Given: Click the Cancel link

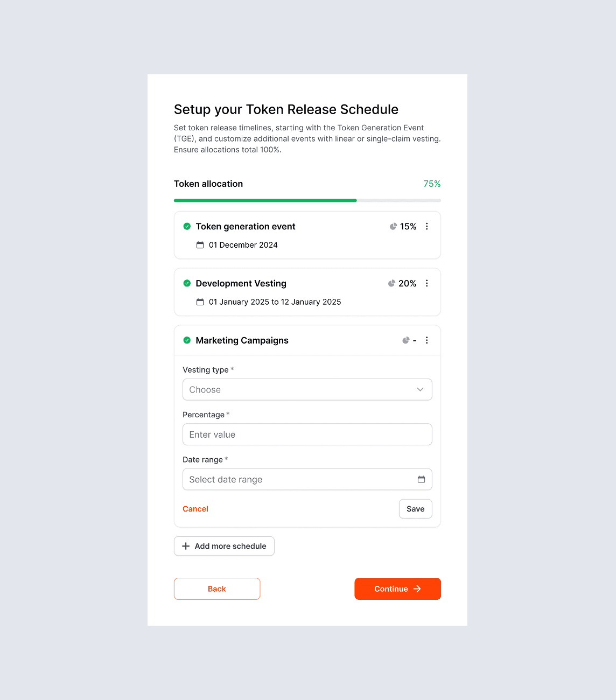Looking at the screenshot, I should (195, 509).
